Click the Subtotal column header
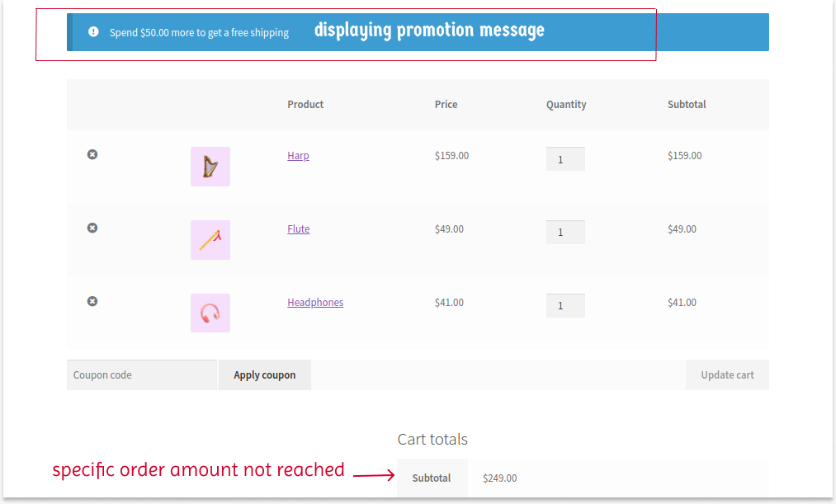This screenshot has width=836, height=504. coord(687,105)
